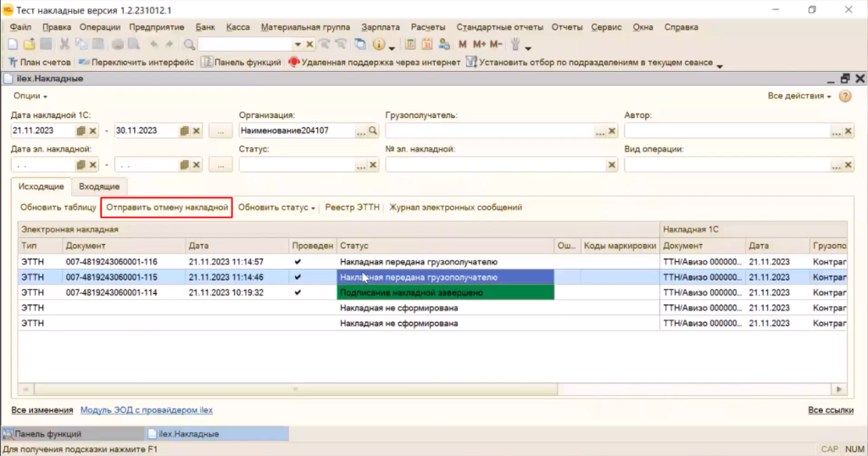Expand the Опции dropdown

(x=31, y=97)
